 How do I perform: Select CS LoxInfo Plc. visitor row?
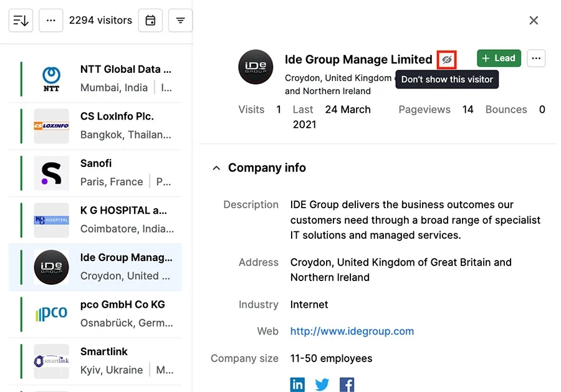95,126
